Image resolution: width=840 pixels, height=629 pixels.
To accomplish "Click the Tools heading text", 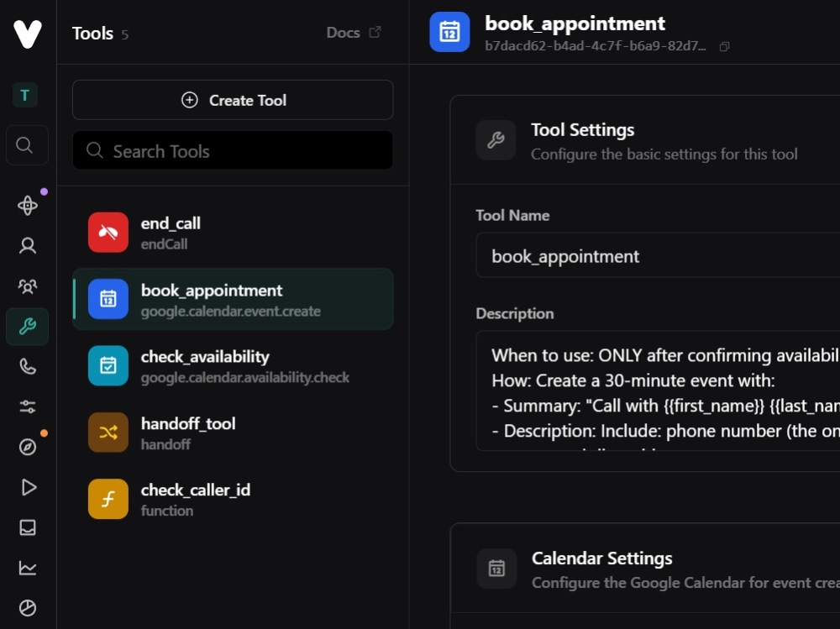I will point(92,34).
